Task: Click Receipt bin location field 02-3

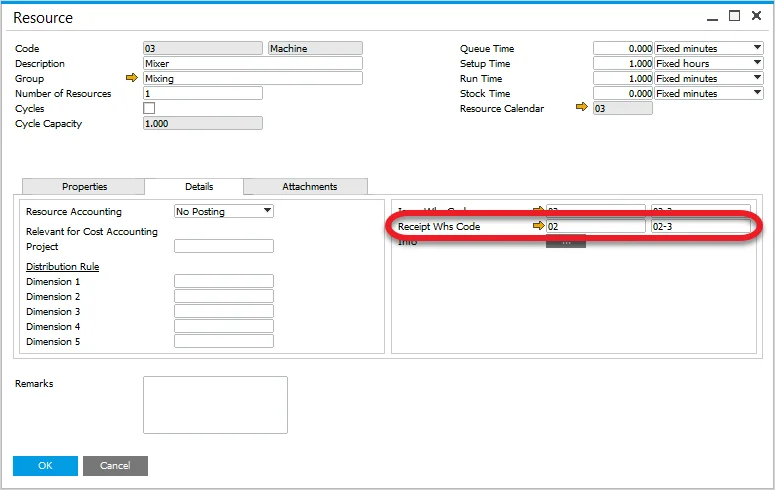Action: (700, 226)
